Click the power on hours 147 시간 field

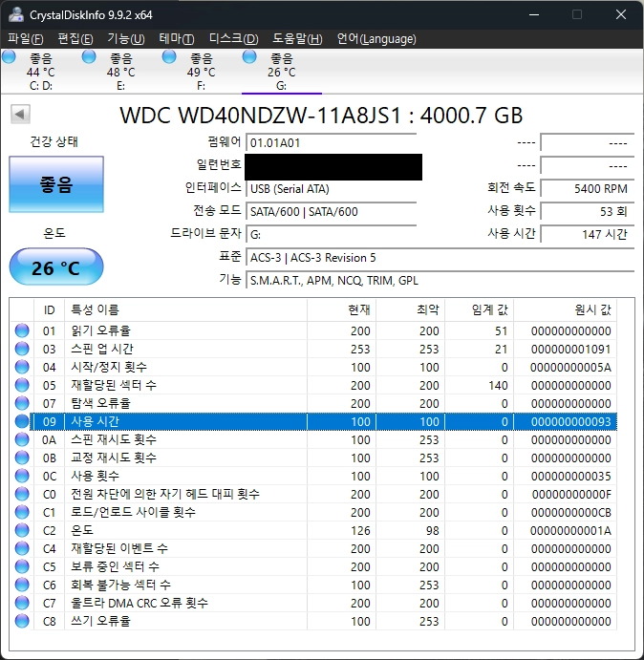point(587,234)
